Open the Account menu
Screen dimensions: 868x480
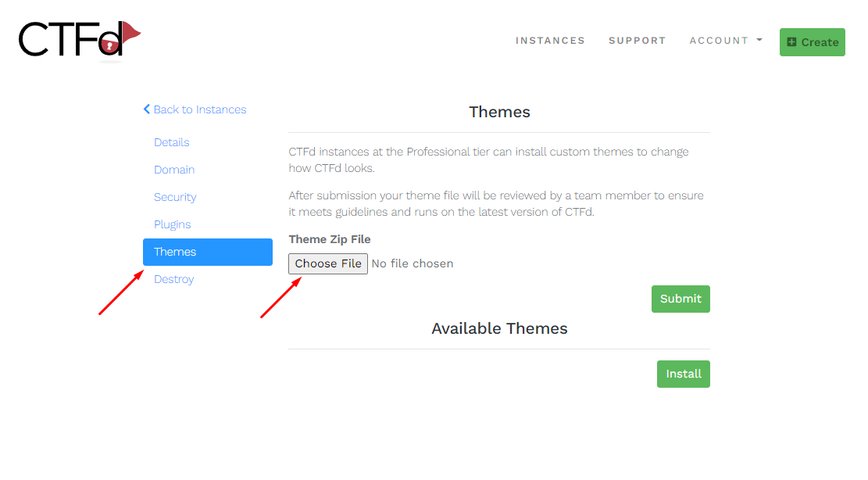point(719,41)
